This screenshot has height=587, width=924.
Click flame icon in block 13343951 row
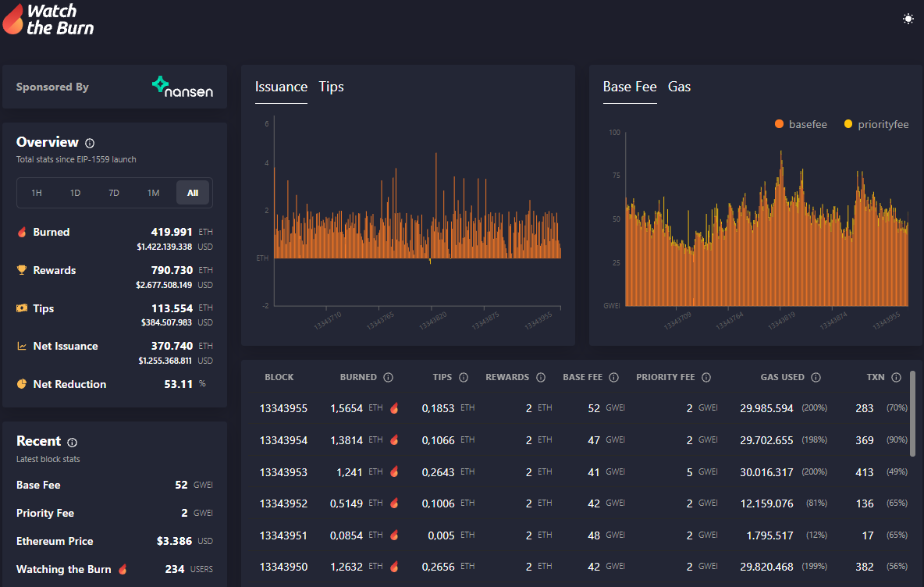coord(394,535)
